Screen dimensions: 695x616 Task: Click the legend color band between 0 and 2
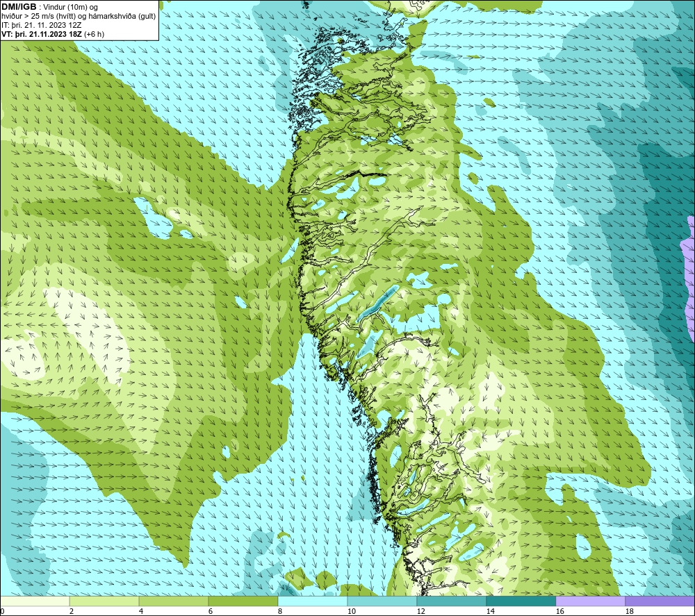[35, 601]
